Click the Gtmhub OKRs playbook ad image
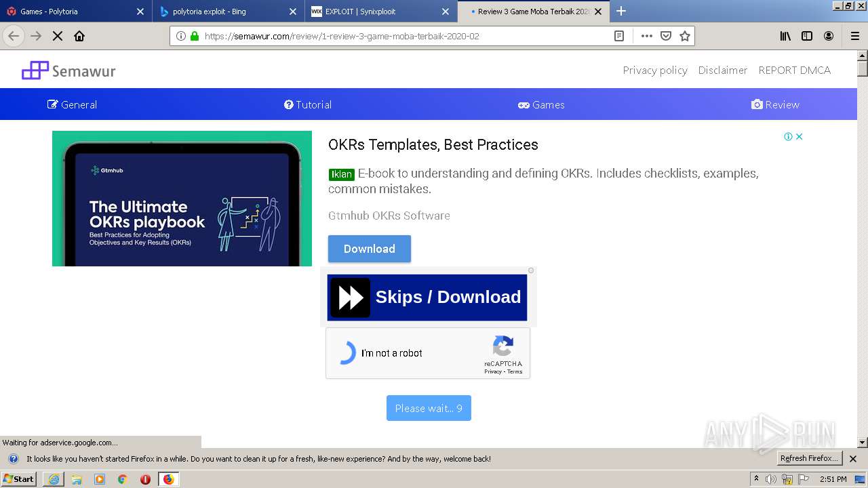Screen dimensions: 868x488 coord(182,199)
